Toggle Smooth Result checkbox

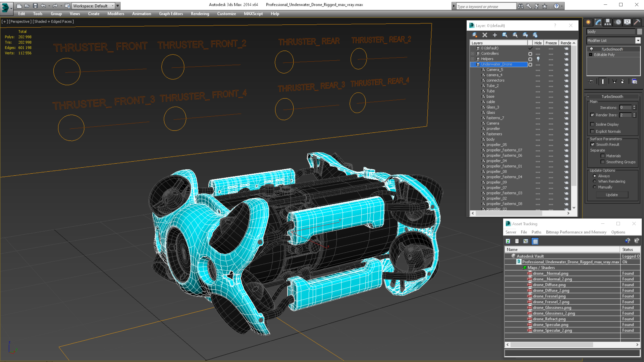coord(593,144)
